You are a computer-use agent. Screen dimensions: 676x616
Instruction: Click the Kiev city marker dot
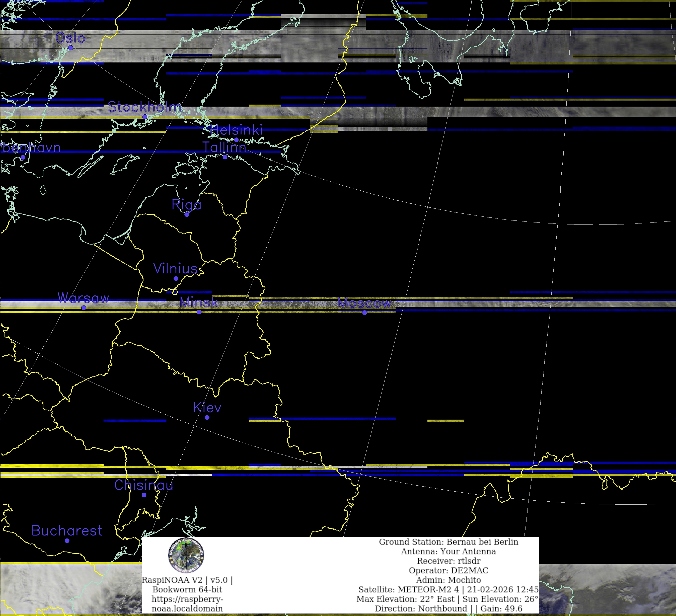point(207,418)
